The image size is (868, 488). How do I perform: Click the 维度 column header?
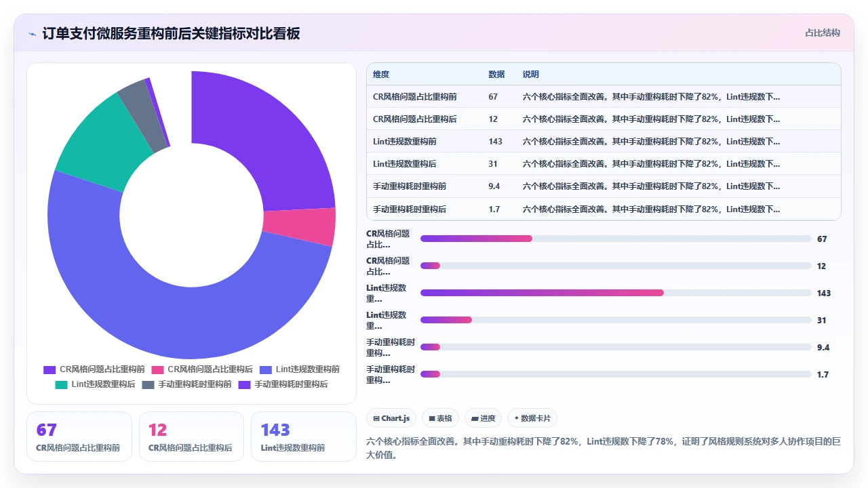pyautogui.click(x=381, y=75)
